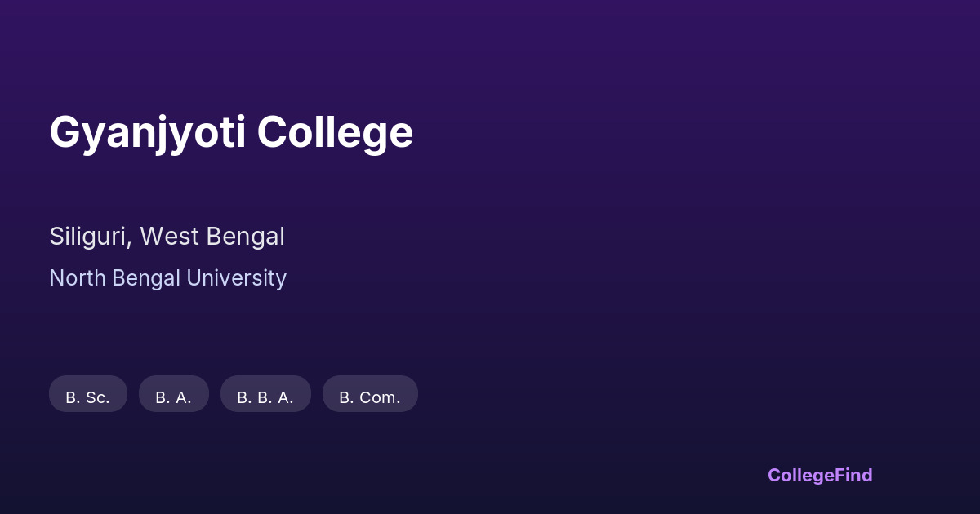Open the B. Sc. programme chip

[88, 395]
